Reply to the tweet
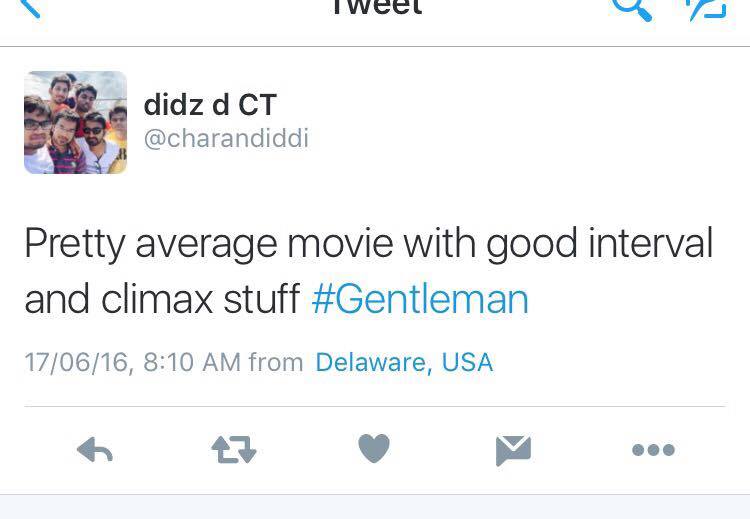750x519 pixels. [x=95, y=451]
